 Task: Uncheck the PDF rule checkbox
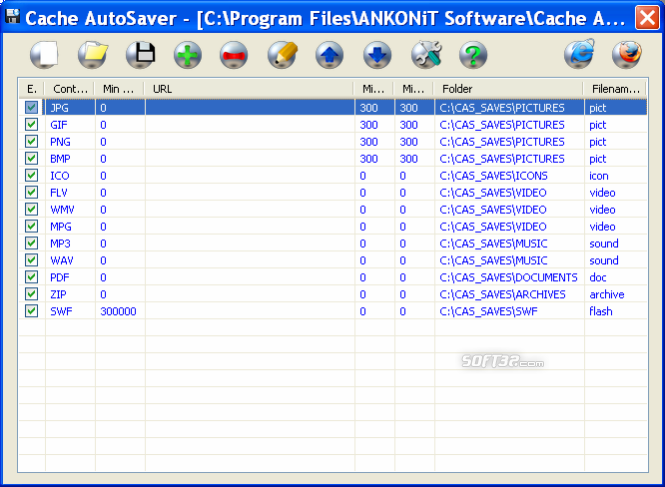click(x=31, y=277)
